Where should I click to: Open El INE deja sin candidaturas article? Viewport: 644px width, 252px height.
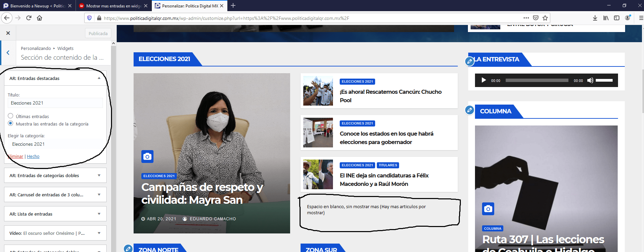click(x=384, y=180)
